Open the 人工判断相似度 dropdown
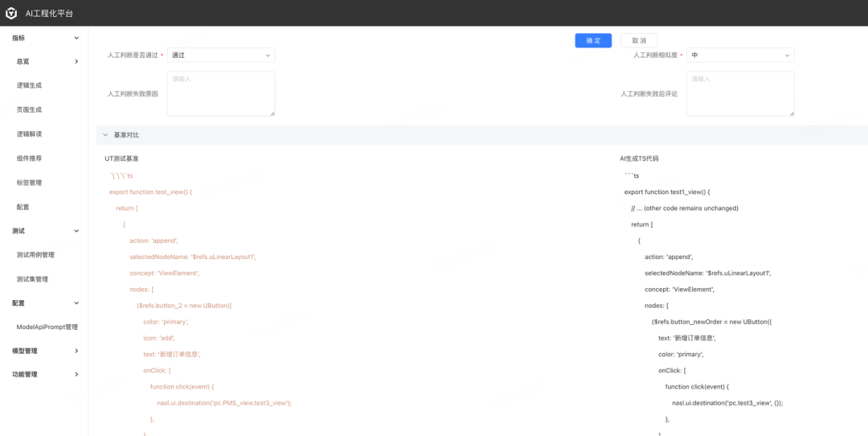This screenshot has width=868, height=436. coord(740,56)
